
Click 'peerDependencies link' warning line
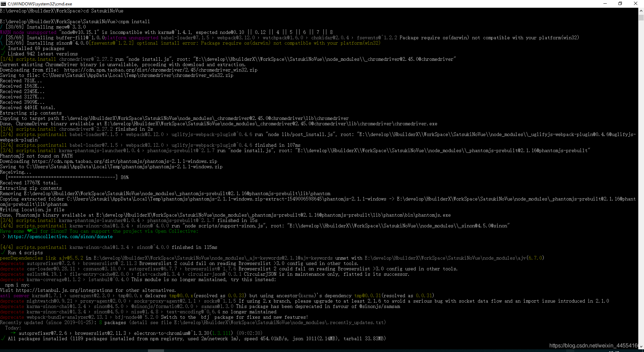pos(272,258)
